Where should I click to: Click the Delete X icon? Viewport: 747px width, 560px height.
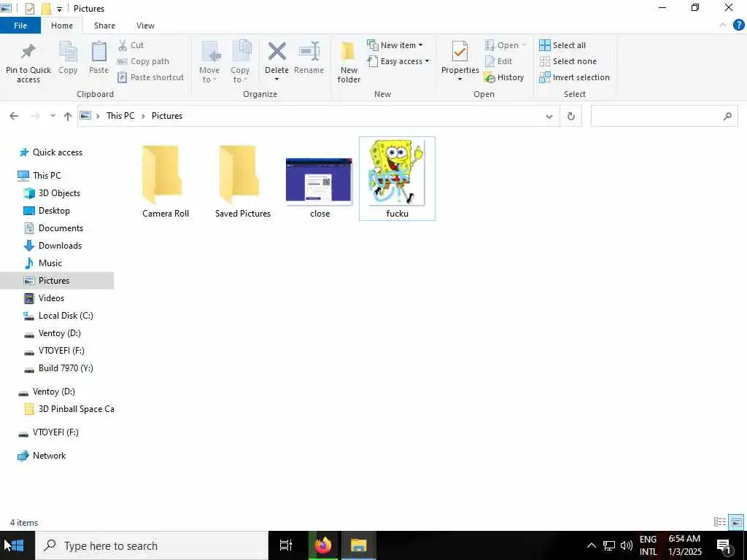[x=276, y=52]
